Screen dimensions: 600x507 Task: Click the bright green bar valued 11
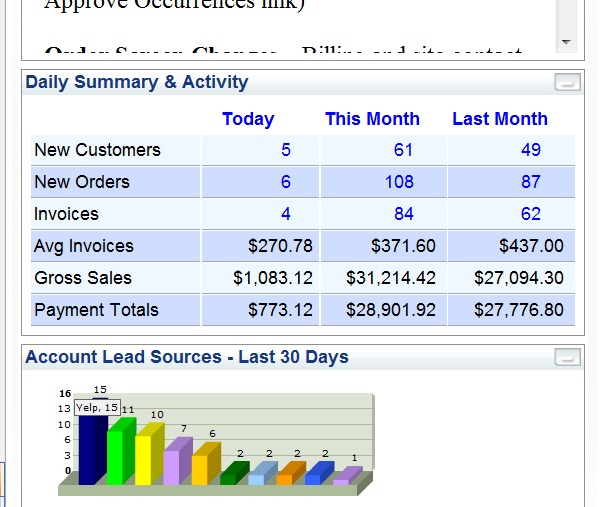coord(119,456)
